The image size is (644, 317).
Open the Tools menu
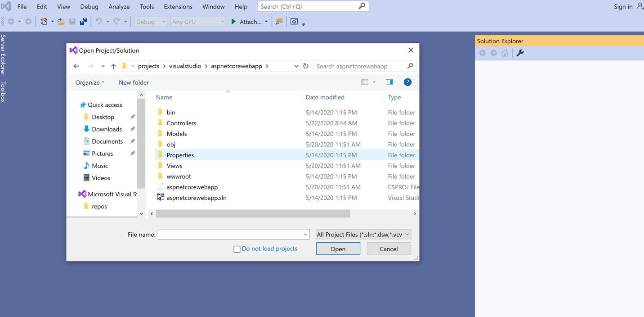tap(147, 6)
